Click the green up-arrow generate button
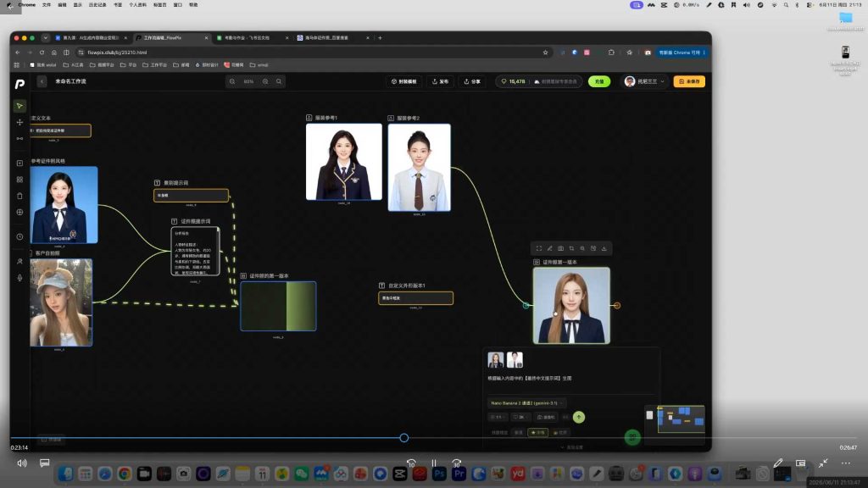The height and width of the screenshot is (488, 868). pos(578,417)
